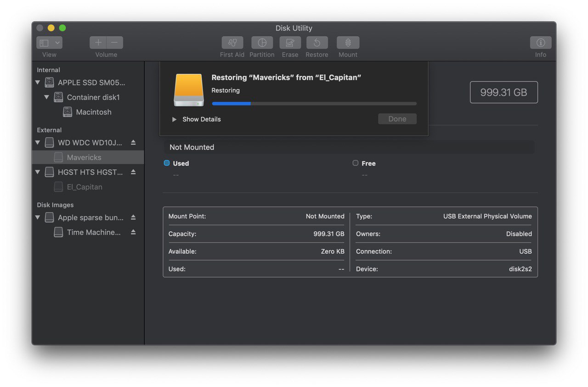Run First Aid from the toolbar
The width and height of the screenshot is (588, 387).
point(232,43)
